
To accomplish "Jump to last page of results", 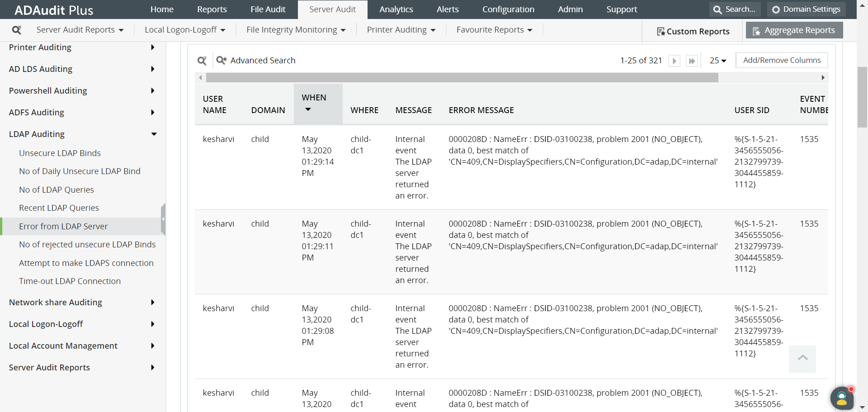I will pyautogui.click(x=692, y=61).
